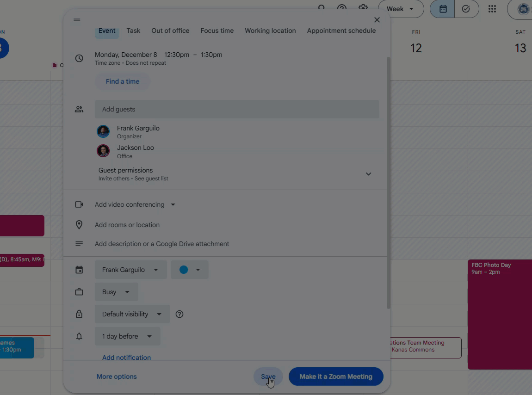532x395 pixels.
Task: Click the help question mark icon in header
Action: coord(342,7)
